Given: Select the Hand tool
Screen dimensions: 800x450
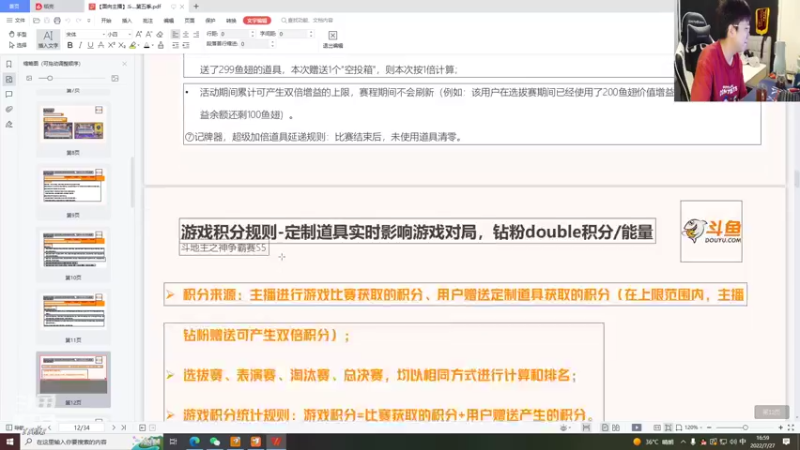Looking at the screenshot, I should click(18, 34).
